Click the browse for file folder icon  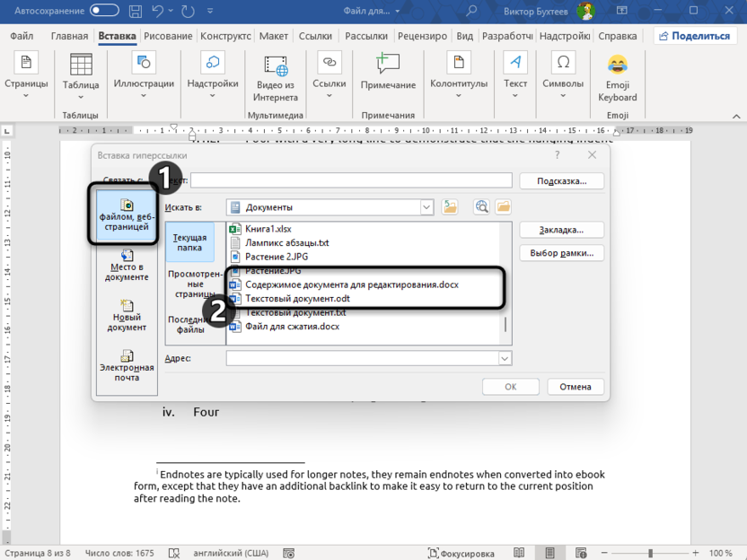pyautogui.click(x=504, y=207)
